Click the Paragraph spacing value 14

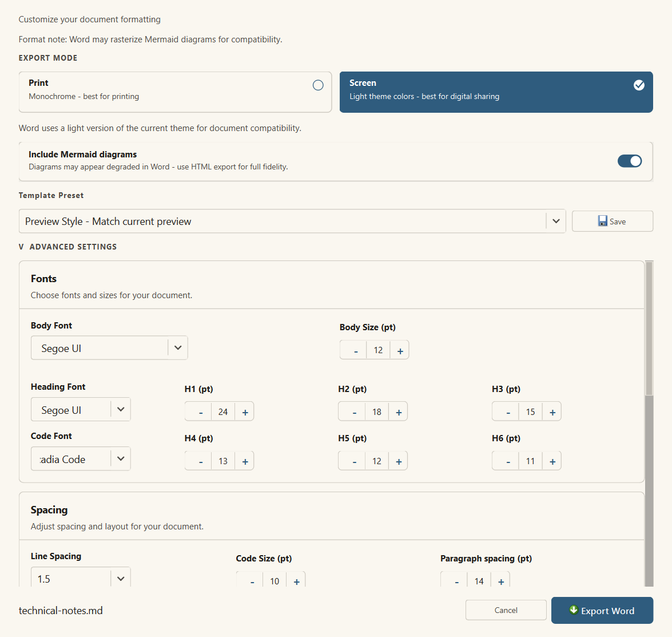point(479,581)
